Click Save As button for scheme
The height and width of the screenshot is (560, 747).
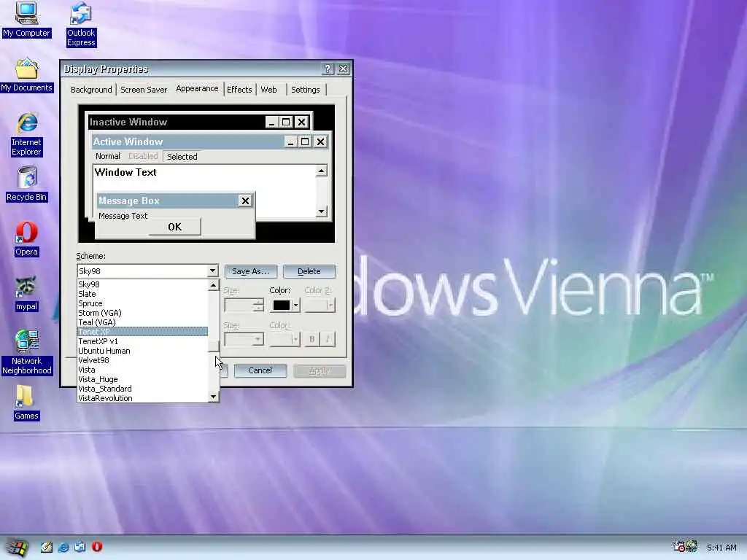tap(250, 271)
